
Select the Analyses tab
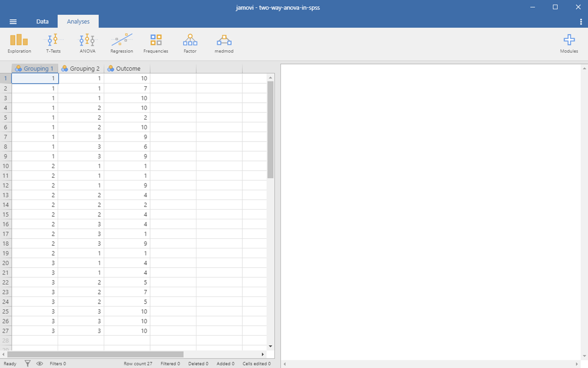[x=78, y=21]
